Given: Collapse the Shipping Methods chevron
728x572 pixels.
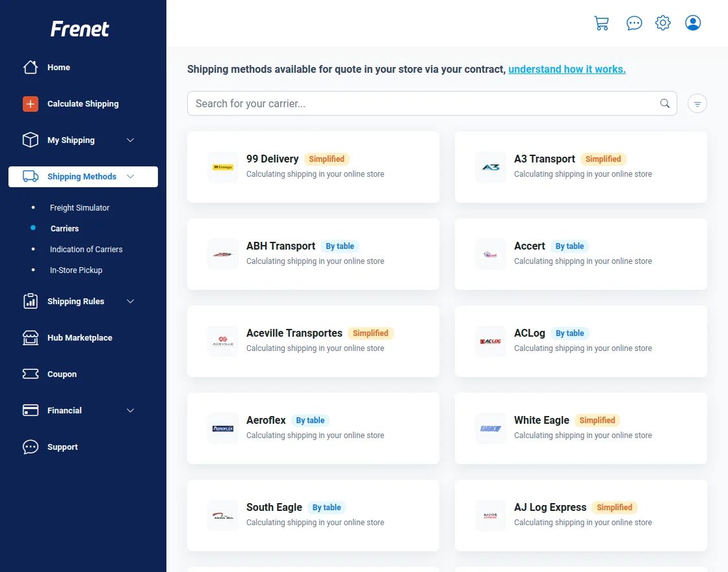Looking at the screenshot, I should point(131,176).
